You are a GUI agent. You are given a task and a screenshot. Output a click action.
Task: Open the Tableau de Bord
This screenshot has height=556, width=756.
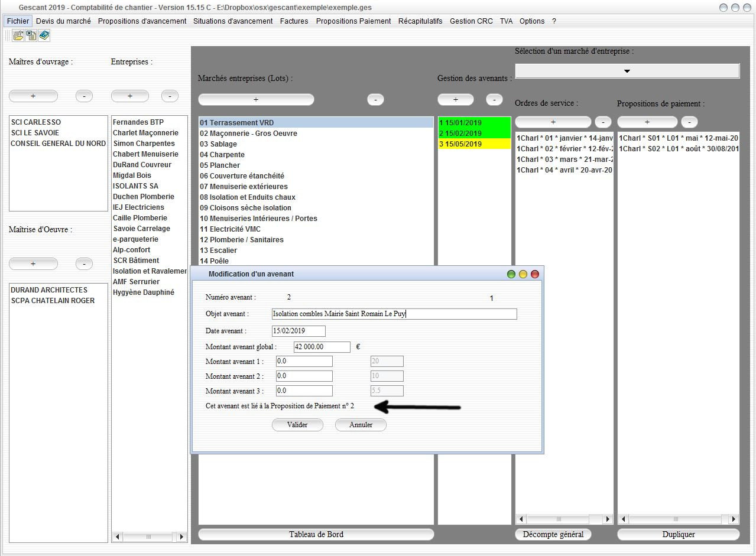316,534
